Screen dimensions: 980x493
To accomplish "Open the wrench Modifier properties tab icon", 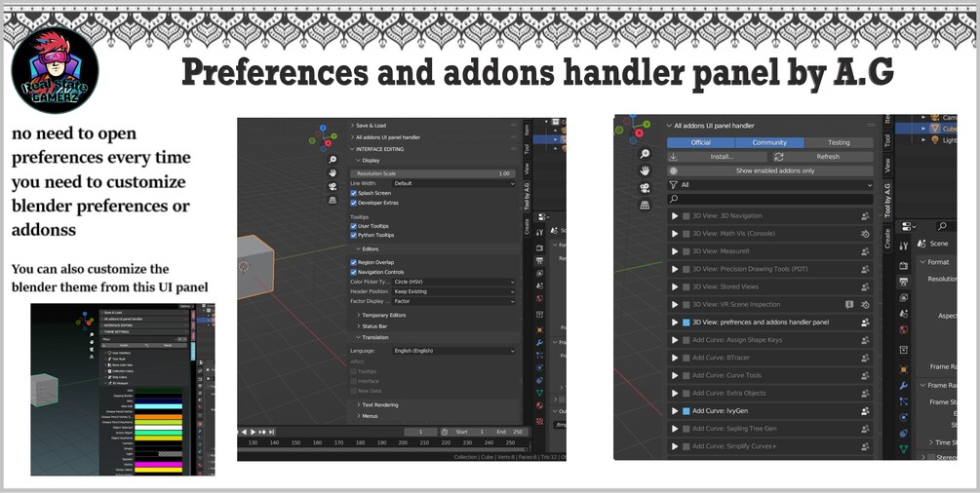I will coord(904,386).
